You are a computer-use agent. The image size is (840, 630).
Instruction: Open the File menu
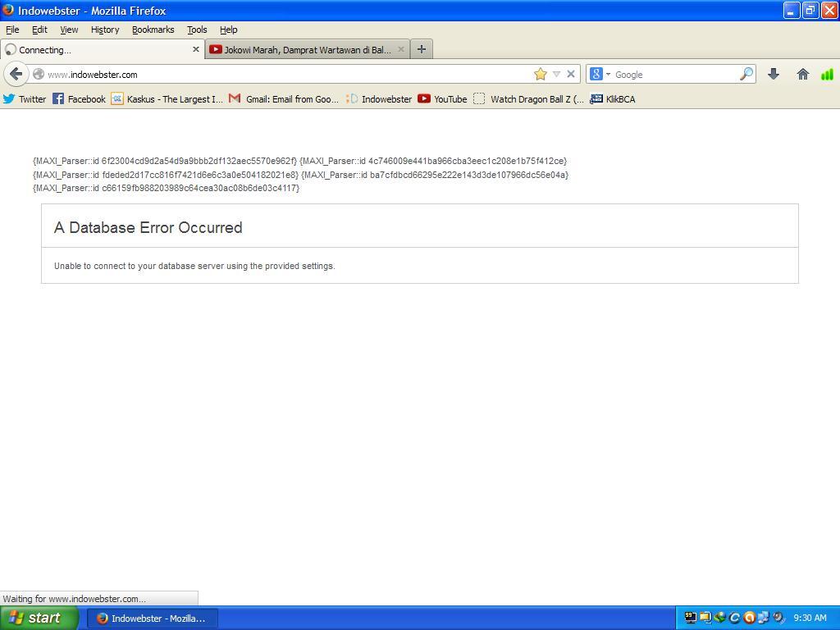click(x=12, y=30)
